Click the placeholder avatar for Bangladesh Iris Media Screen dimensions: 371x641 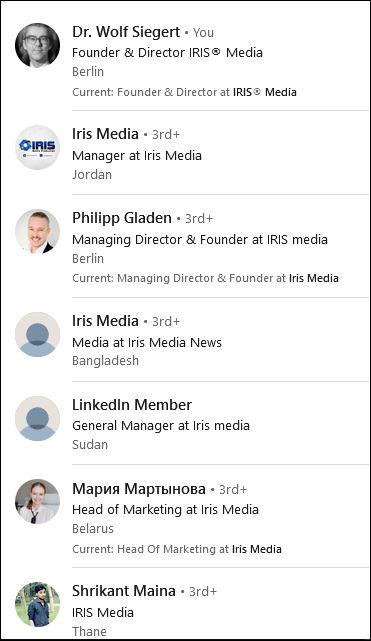pos(38,334)
